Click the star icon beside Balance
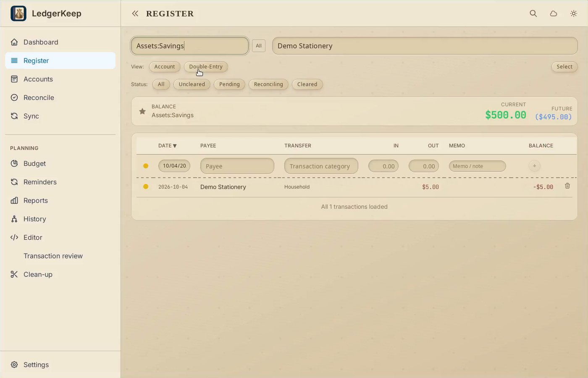This screenshot has height=378, width=588. [x=142, y=111]
